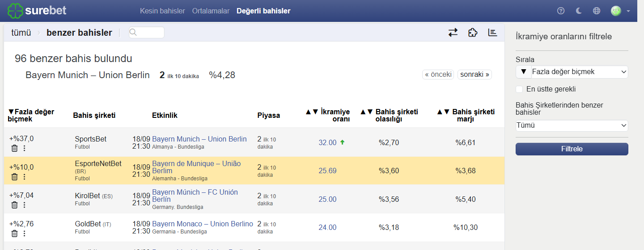
Task: Open more options for EsporteNetBet row
Action: [x=24, y=177]
